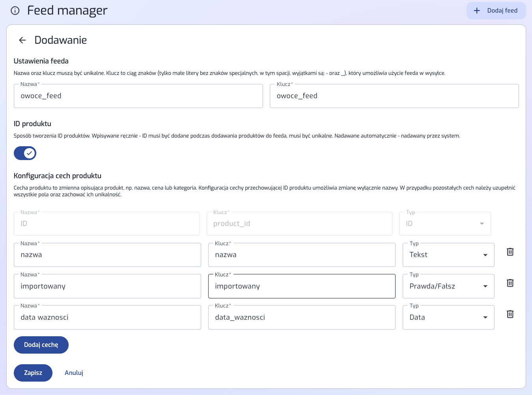Delete the importowany attribute row
This screenshot has height=395, width=532.
click(510, 283)
